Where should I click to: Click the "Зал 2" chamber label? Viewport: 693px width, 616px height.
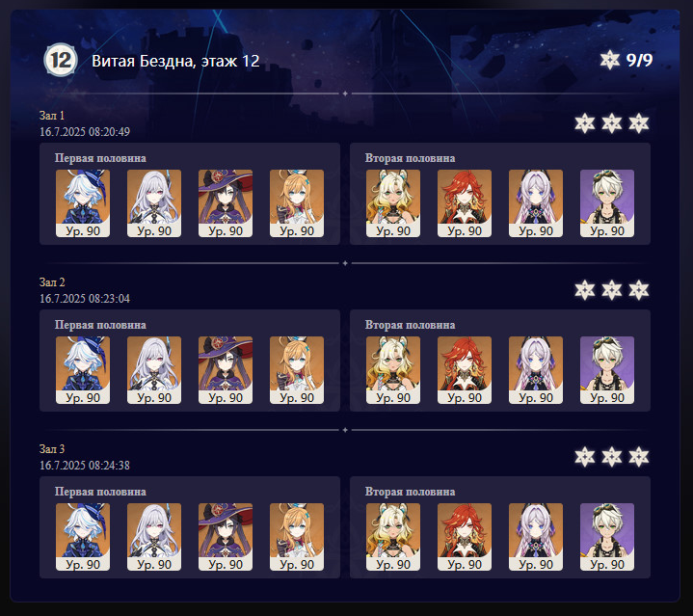pos(52,281)
